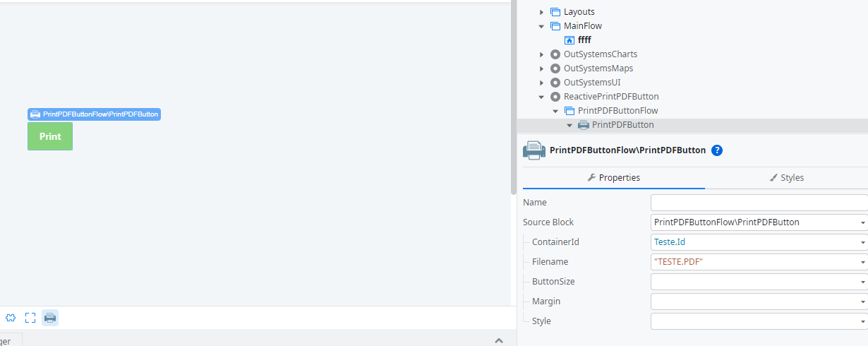Click the OutSystemsUI module icon
The height and width of the screenshot is (346, 868).
[555, 83]
